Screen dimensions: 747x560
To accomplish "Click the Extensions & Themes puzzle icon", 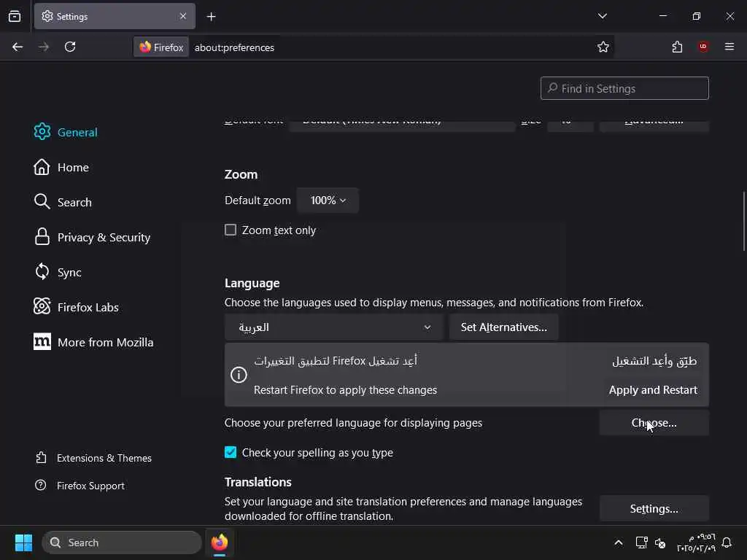I will [41, 458].
